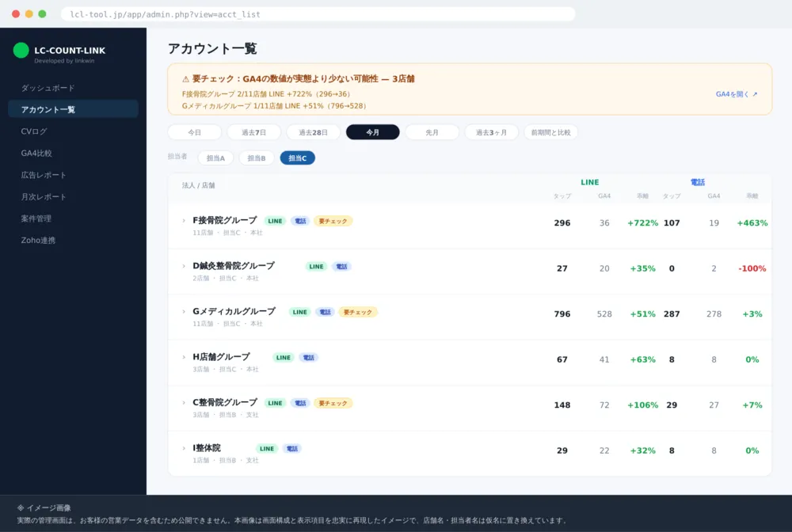The width and height of the screenshot is (792, 532).
Task: Click 電話 badge on C整骨院グループ row
Action: (300, 403)
